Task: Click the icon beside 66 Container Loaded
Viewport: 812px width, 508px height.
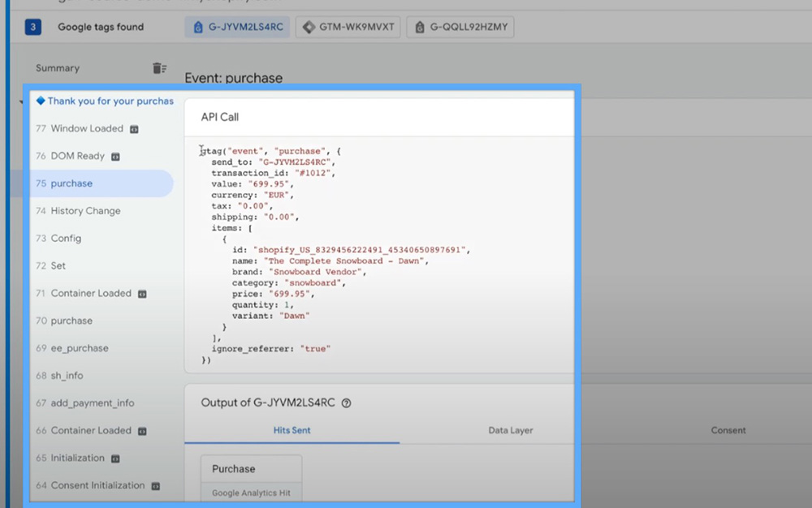Action: [x=142, y=431]
